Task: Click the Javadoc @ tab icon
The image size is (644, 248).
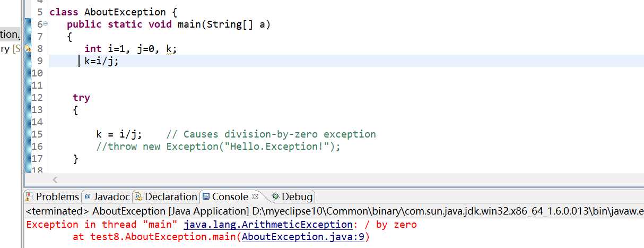Action: click(88, 197)
